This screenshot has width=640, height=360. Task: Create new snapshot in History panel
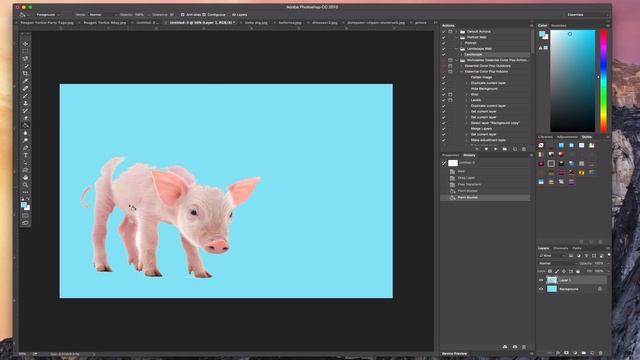click(515, 347)
